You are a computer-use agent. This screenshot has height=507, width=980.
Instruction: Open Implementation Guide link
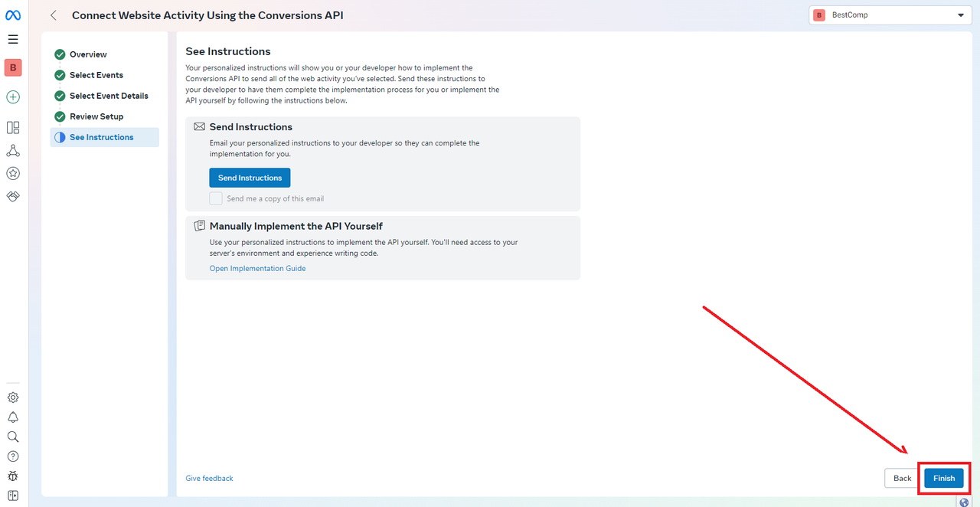tap(257, 268)
